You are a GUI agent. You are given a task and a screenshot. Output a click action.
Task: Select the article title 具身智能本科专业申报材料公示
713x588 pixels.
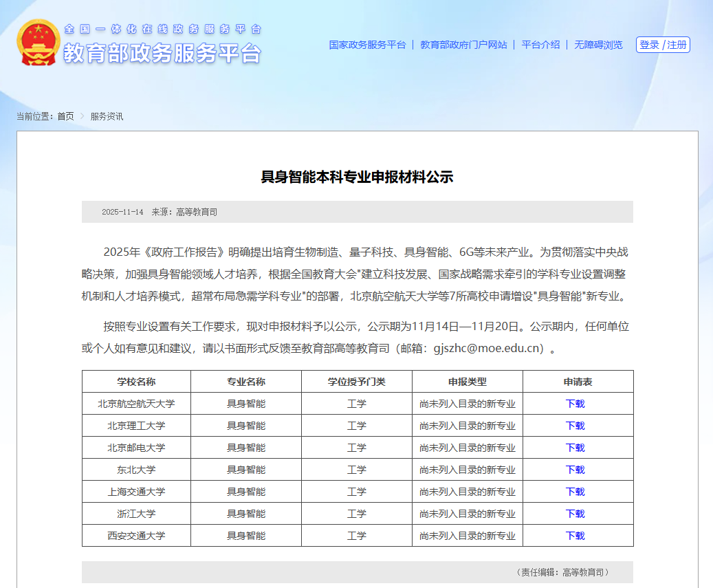(x=358, y=176)
